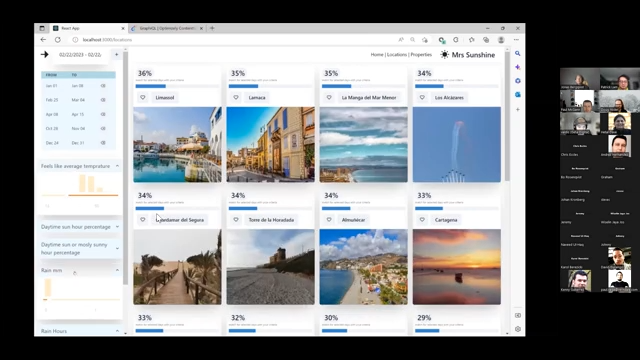Switch to the GraphiQL browser tab
640x360 pixels.
point(167,28)
